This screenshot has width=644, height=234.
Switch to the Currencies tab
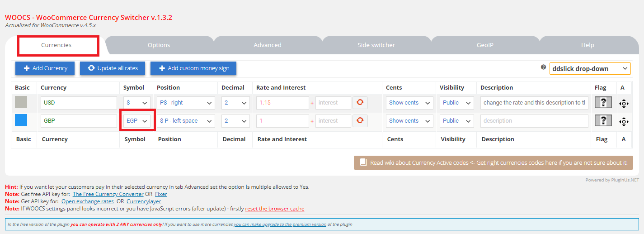56,45
